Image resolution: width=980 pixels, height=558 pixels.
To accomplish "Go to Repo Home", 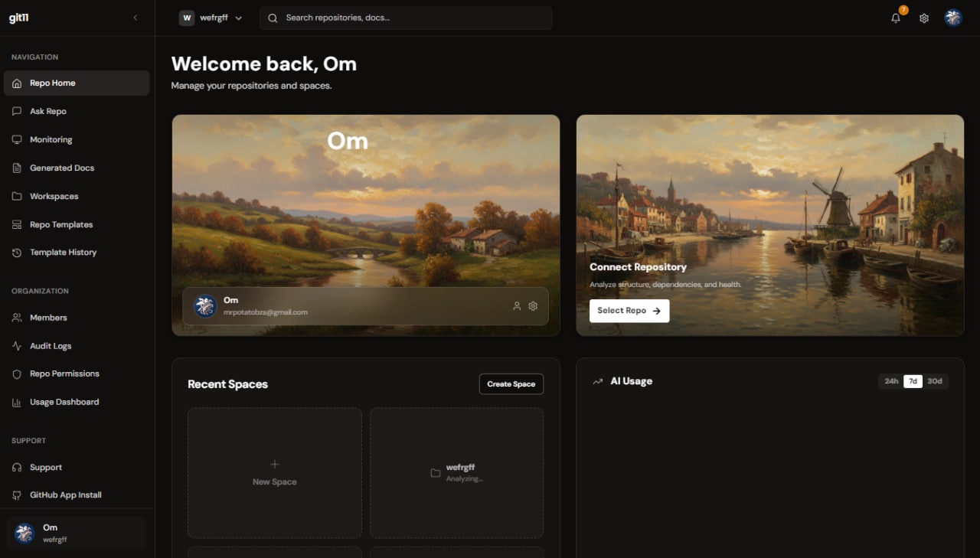I will tap(51, 83).
